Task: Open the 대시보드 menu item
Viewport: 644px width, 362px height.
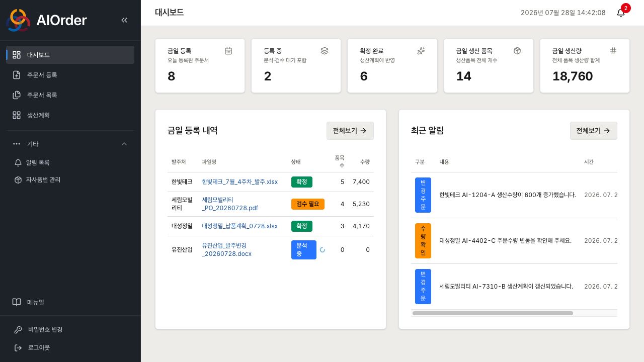Action: tap(70, 55)
